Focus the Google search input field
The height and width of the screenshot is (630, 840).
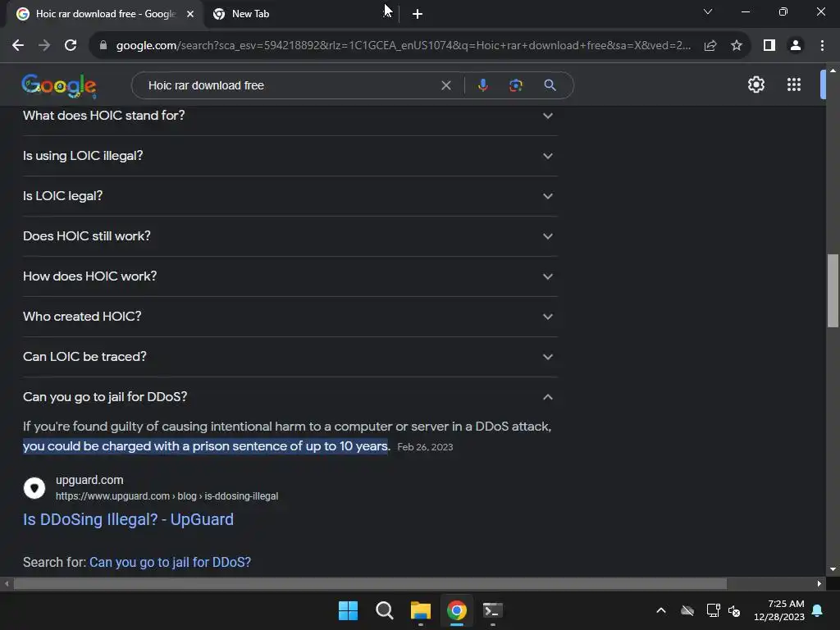click(x=290, y=85)
